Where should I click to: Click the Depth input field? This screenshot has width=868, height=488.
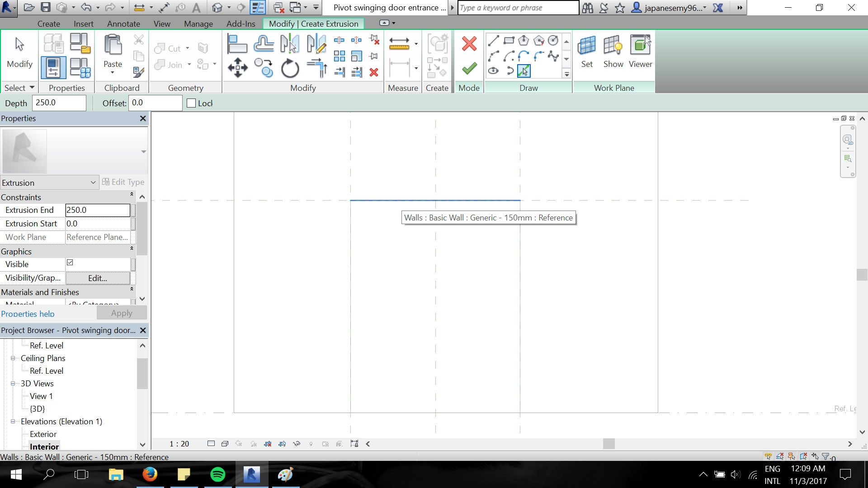click(59, 103)
